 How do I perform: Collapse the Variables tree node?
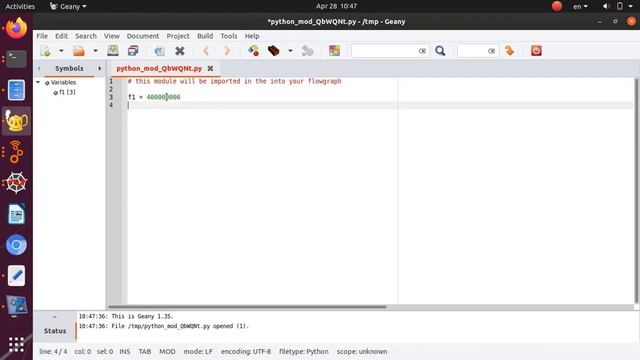pyautogui.click(x=38, y=82)
